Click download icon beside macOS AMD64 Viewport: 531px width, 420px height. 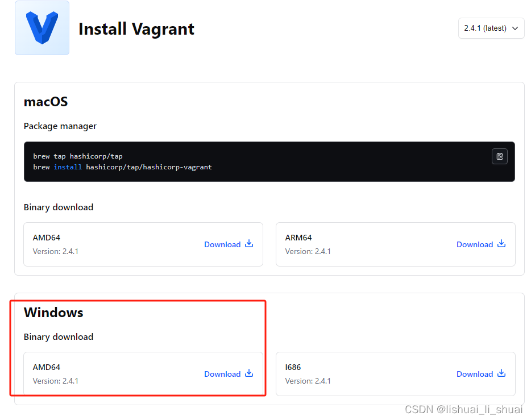pos(248,244)
